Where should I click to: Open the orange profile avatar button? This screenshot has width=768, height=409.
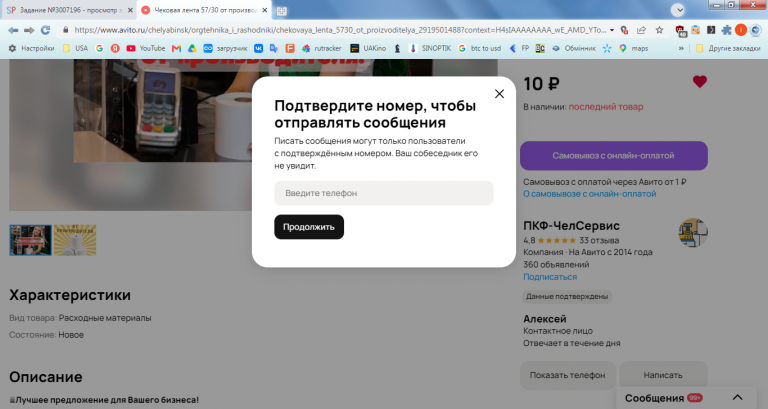(741, 30)
